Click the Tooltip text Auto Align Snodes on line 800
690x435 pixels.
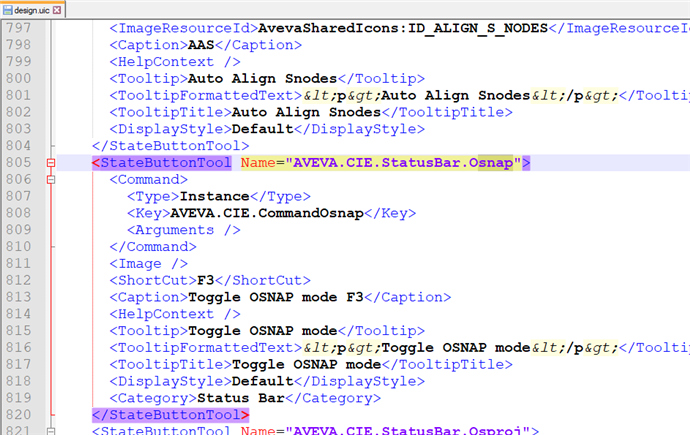click(262, 79)
